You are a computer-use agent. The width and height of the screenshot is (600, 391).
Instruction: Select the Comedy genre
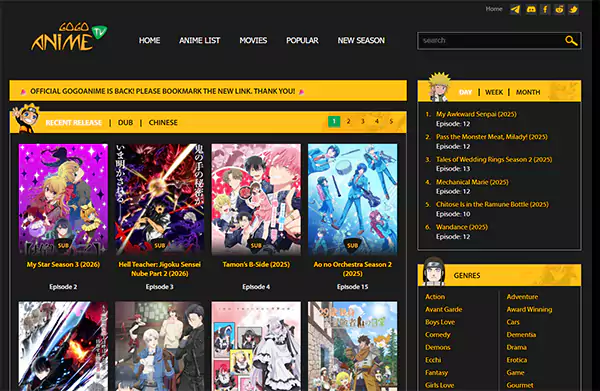click(x=438, y=334)
